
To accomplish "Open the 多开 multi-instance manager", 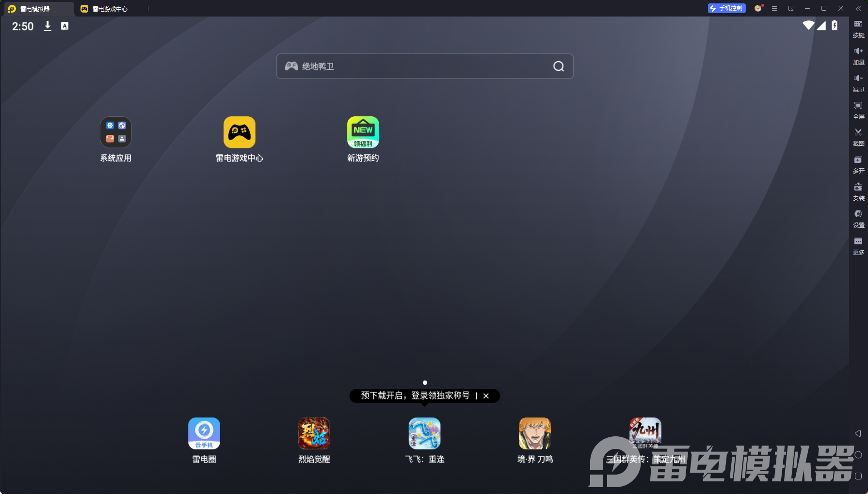I will click(x=858, y=165).
